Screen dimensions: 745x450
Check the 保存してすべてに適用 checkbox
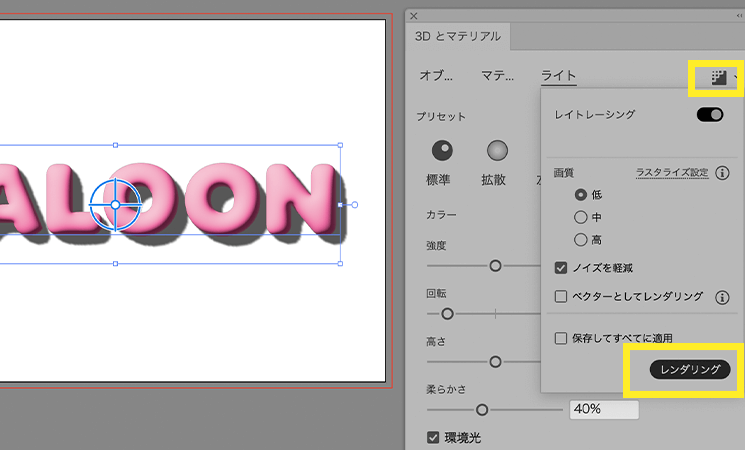point(561,338)
